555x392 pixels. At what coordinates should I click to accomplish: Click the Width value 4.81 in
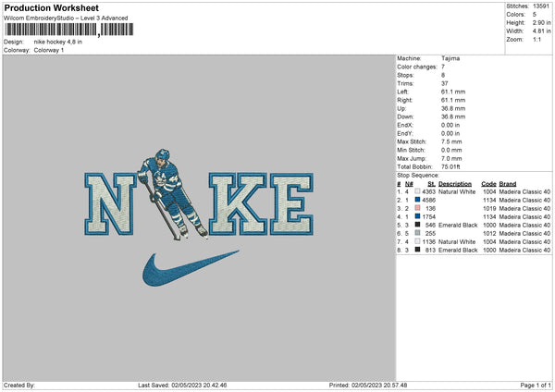(541, 31)
